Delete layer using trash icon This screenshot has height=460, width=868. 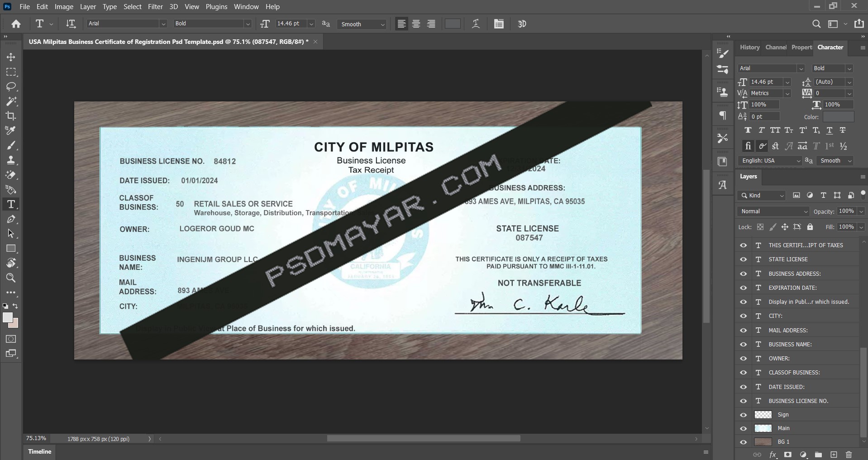coord(849,455)
